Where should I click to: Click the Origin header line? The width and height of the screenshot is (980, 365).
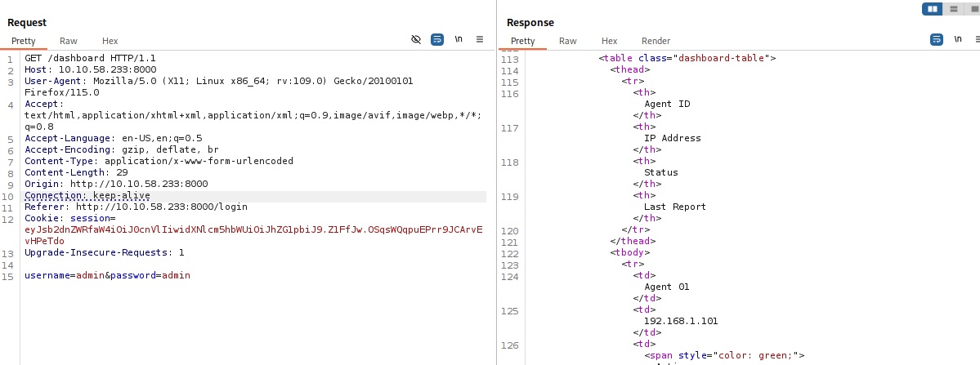116,184
